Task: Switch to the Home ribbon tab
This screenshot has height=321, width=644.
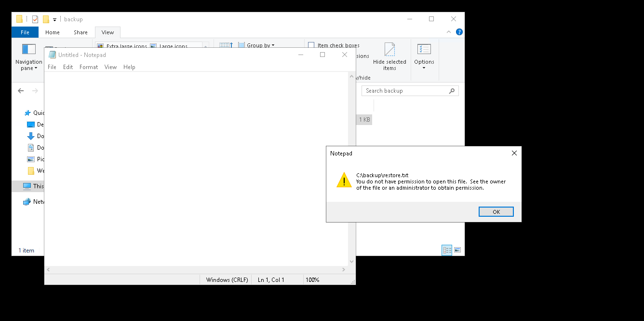Action: tap(53, 32)
